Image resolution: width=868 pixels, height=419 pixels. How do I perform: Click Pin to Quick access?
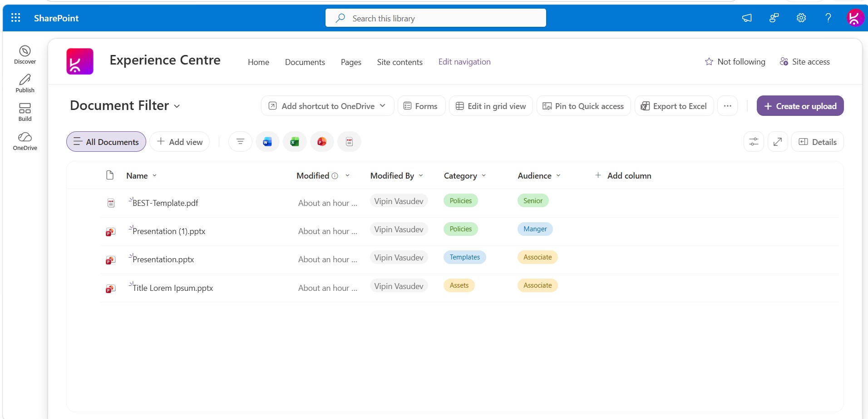(x=583, y=106)
